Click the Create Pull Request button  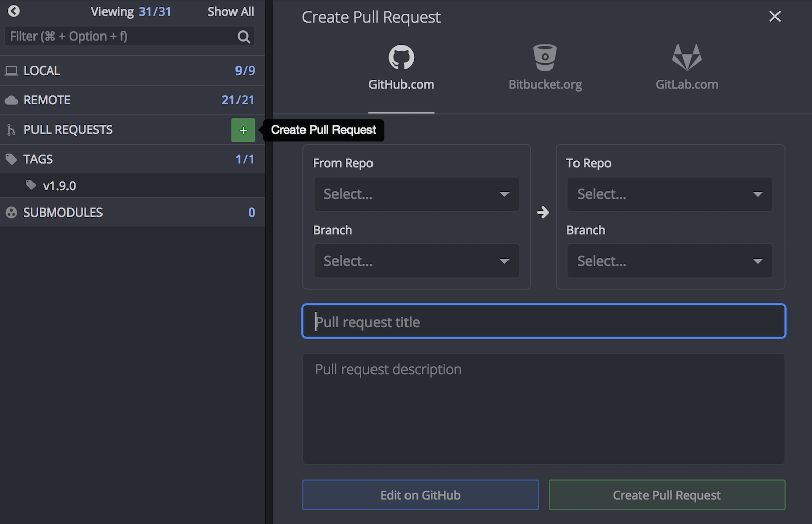pos(666,495)
